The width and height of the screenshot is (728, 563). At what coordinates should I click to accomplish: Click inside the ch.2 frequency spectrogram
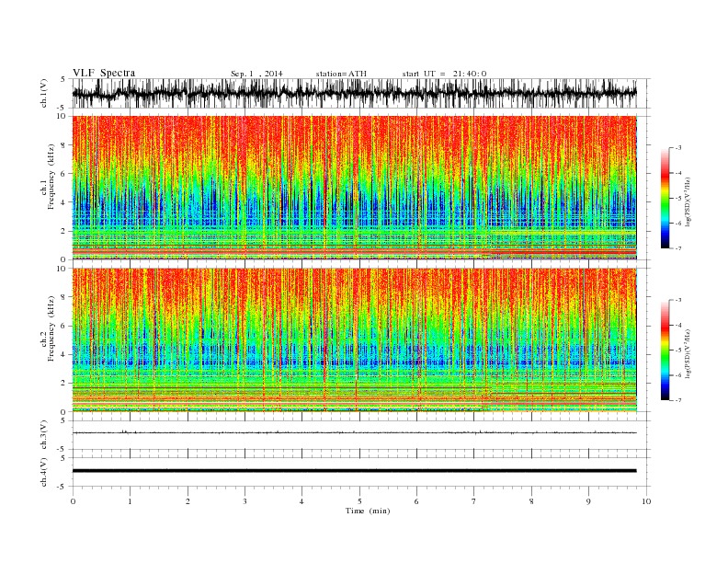pos(355,340)
